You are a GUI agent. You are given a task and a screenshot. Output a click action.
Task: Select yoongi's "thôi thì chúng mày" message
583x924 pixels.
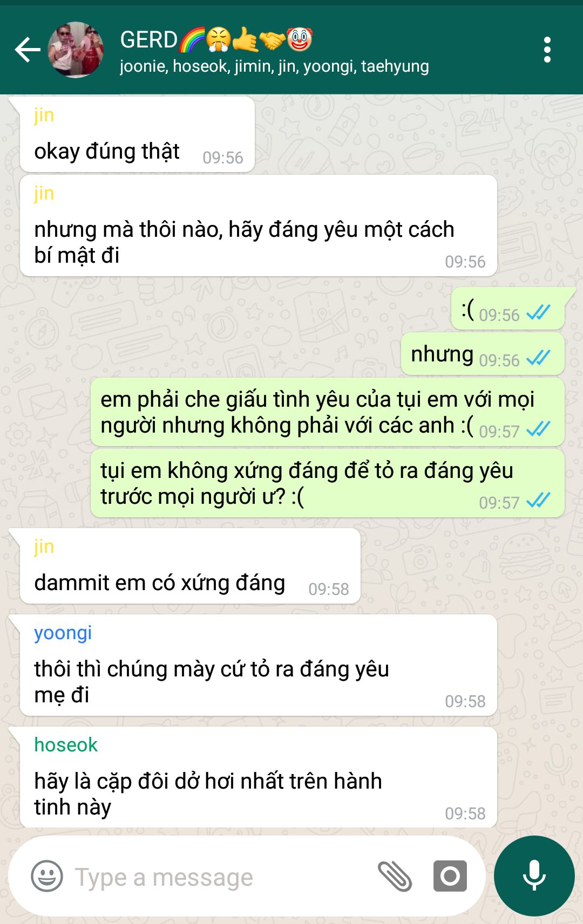(258, 665)
